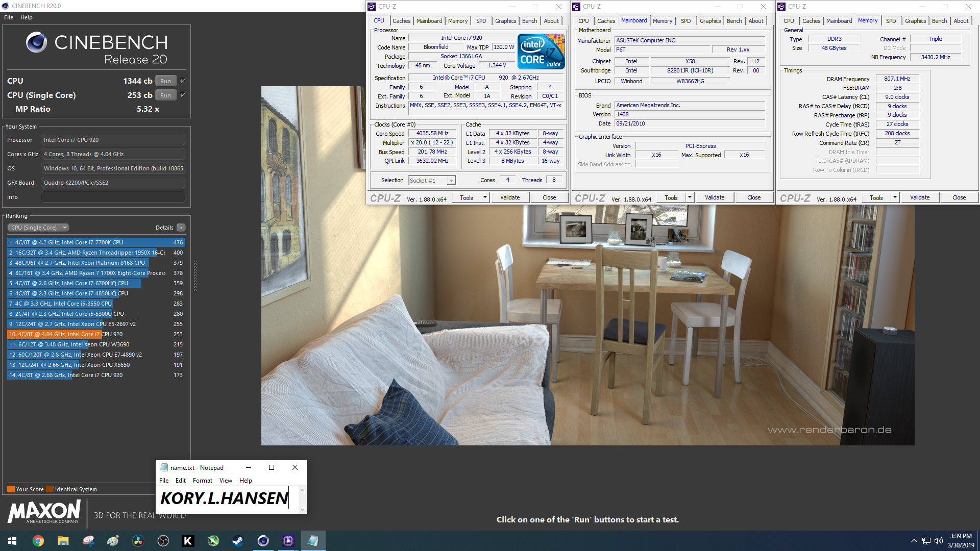
Task: Open the K application taskbar icon
Action: pyautogui.click(x=188, y=541)
